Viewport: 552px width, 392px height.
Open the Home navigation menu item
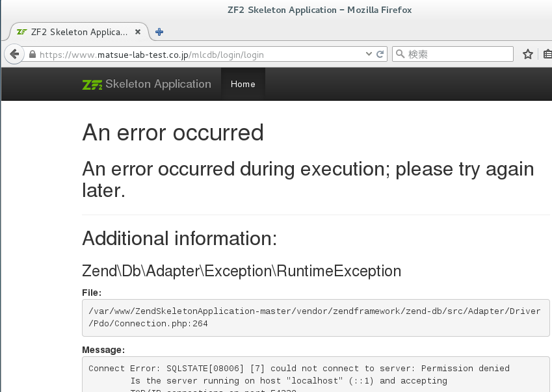pyautogui.click(x=243, y=85)
